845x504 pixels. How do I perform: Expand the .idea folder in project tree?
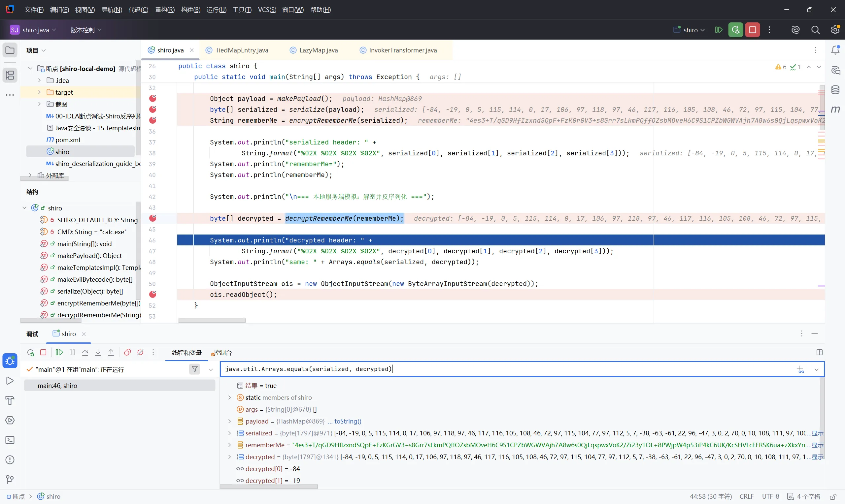click(39, 80)
